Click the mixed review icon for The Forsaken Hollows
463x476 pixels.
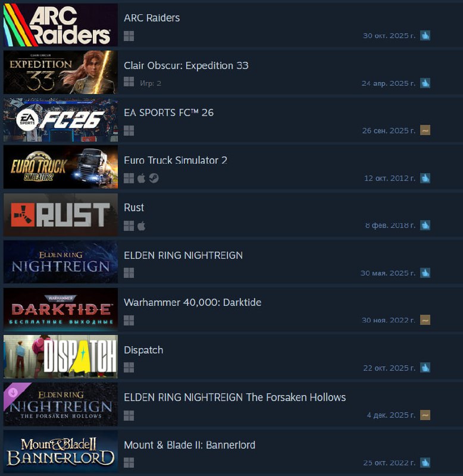(425, 415)
